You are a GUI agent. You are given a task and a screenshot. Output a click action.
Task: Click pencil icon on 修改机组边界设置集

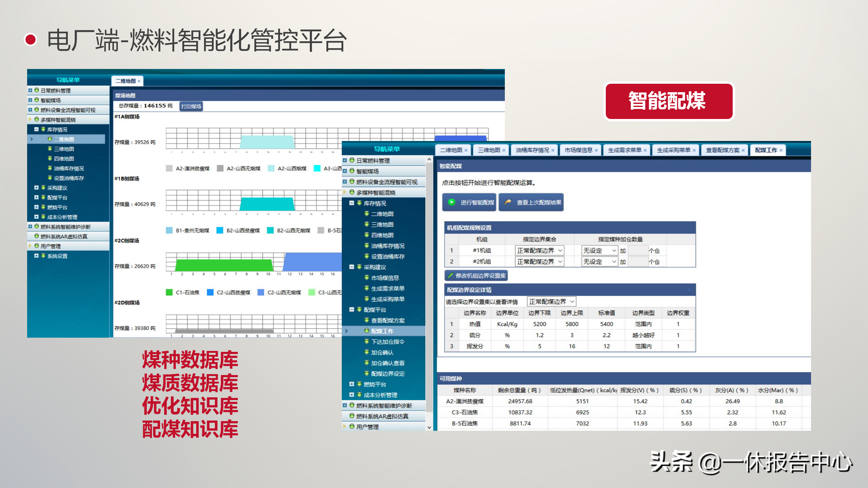pos(450,276)
